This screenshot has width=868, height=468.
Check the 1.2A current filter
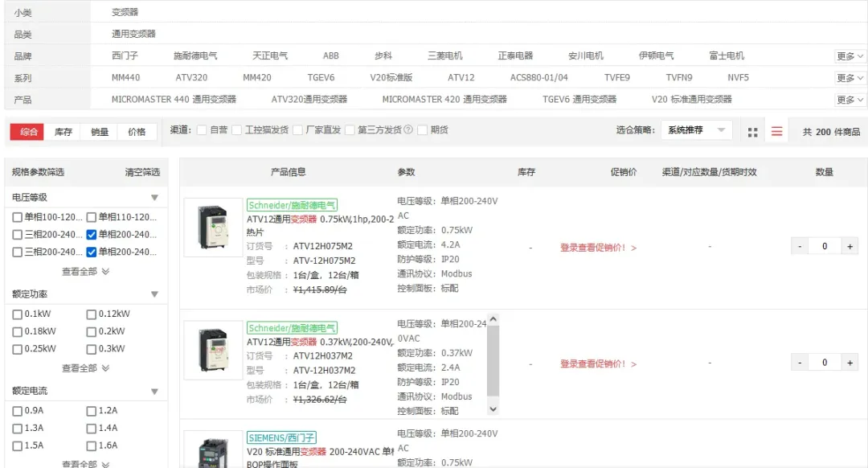[x=92, y=411]
